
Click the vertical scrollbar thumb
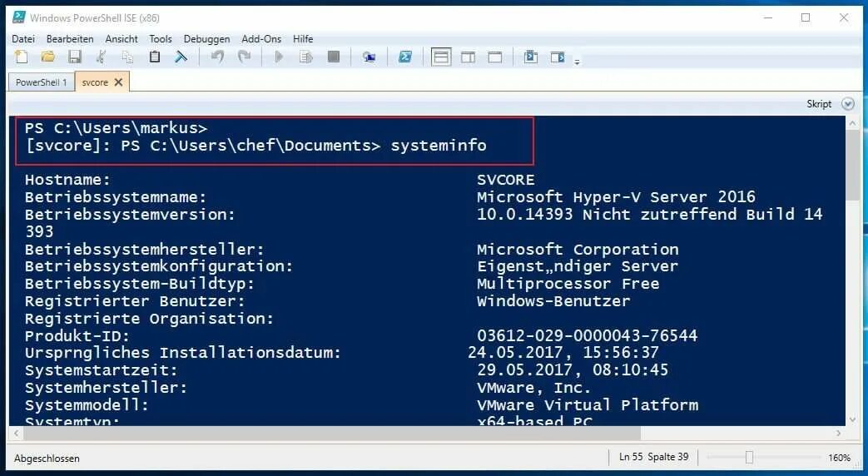point(852,166)
